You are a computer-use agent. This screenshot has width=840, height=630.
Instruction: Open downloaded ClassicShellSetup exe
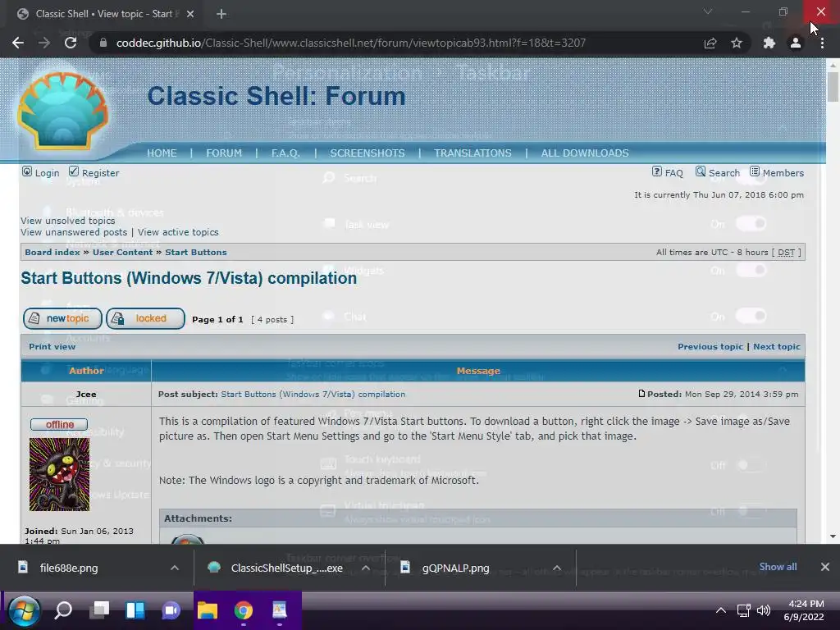tap(286, 568)
